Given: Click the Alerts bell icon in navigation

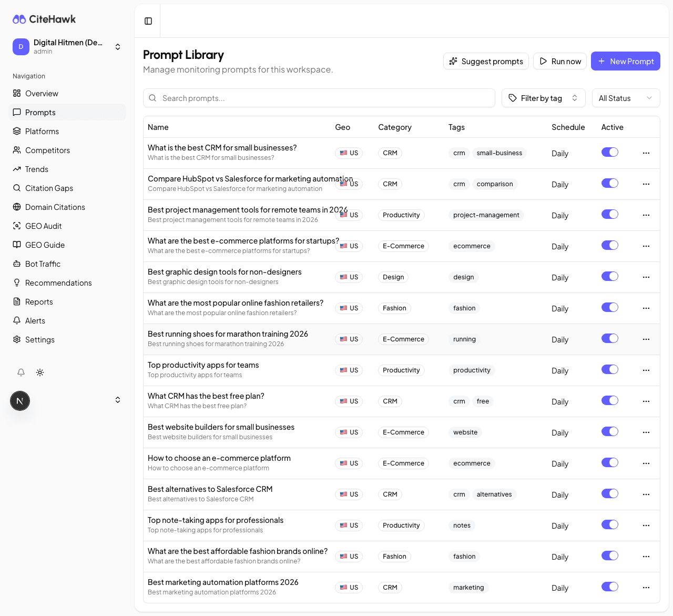Looking at the screenshot, I should pos(17,320).
